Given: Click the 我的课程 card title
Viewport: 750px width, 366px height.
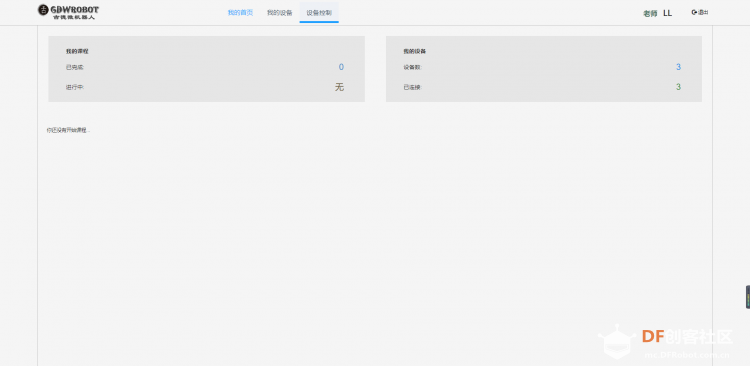Looking at the screenshot, I should pyautogui.click(x=77, y=51).
